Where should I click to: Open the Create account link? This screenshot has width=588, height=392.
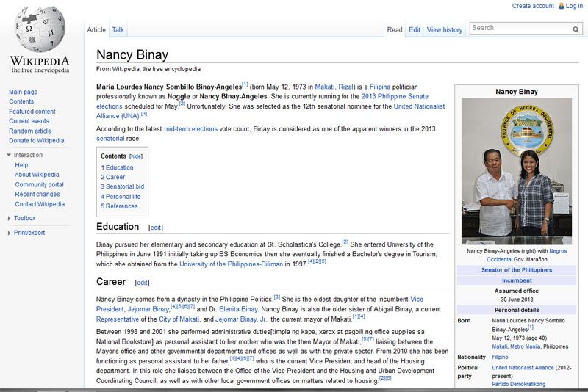coord(533,6)
